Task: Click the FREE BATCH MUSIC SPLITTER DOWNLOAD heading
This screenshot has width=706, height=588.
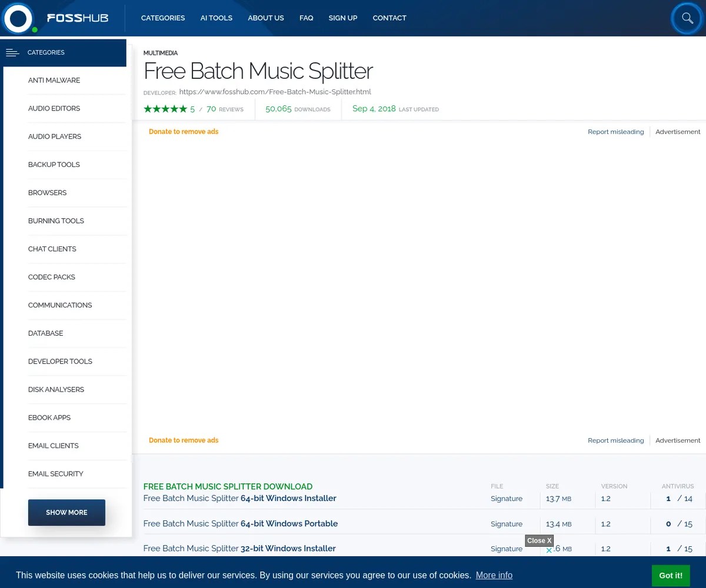Action: [228, 487]
